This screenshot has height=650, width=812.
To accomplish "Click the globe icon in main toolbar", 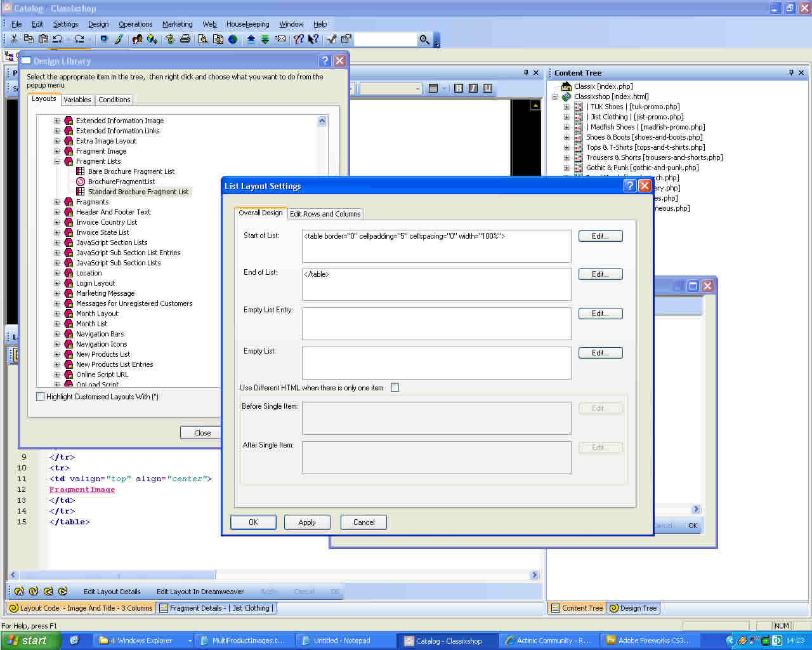I will click(233, 39).
